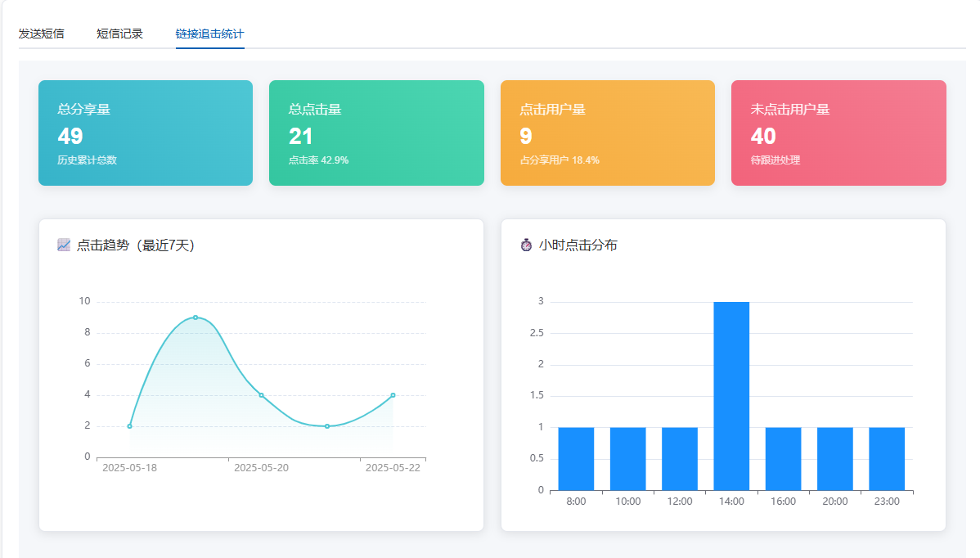Select the 链接追击统计 tab
980x558 pixels.
click(210, 34)
